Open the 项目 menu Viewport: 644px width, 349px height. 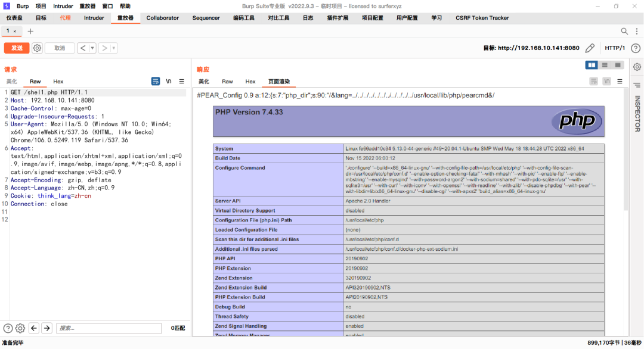tap(41, 6)
